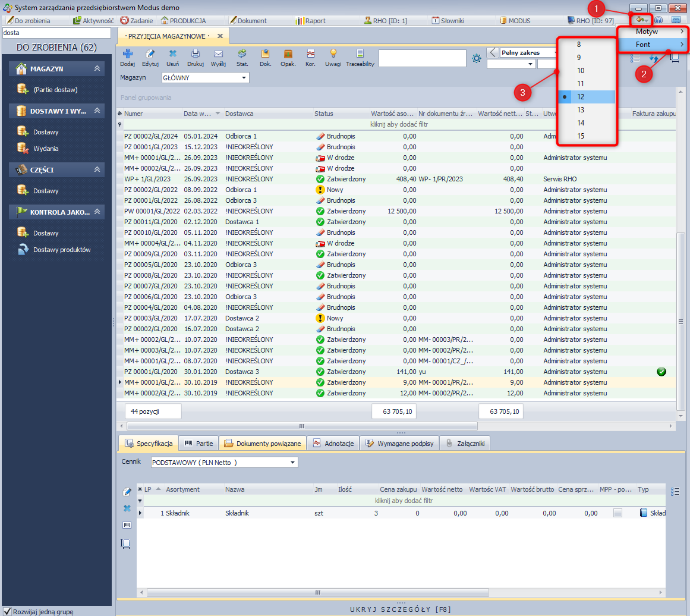The height and width of the screenshot is (616, 690).
Task: Click the Edytuj pencil icon
Action: pos(150,54)
